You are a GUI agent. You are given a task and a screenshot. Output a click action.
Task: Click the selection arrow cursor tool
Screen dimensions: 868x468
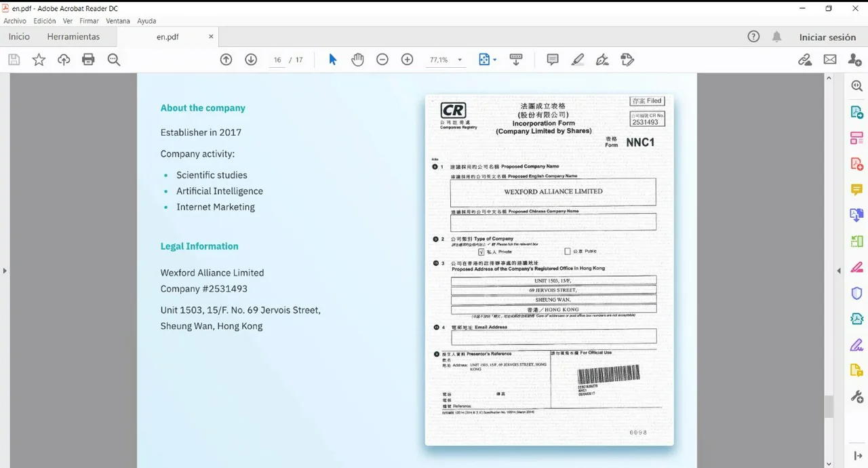(x=332, y=60)
